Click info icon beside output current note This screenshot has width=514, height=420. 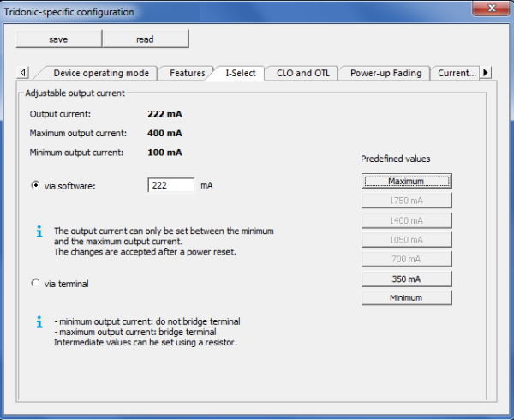coord(39,231)
